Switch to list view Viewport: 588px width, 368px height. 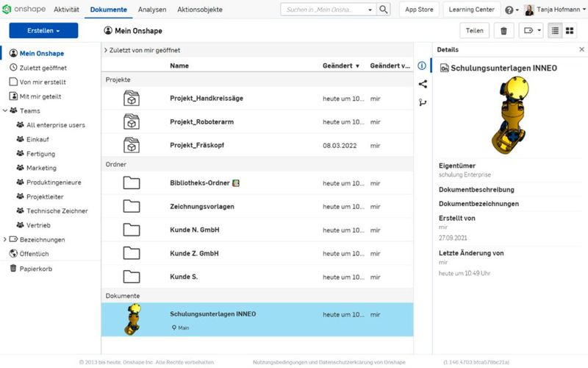[x=554, y=30]
